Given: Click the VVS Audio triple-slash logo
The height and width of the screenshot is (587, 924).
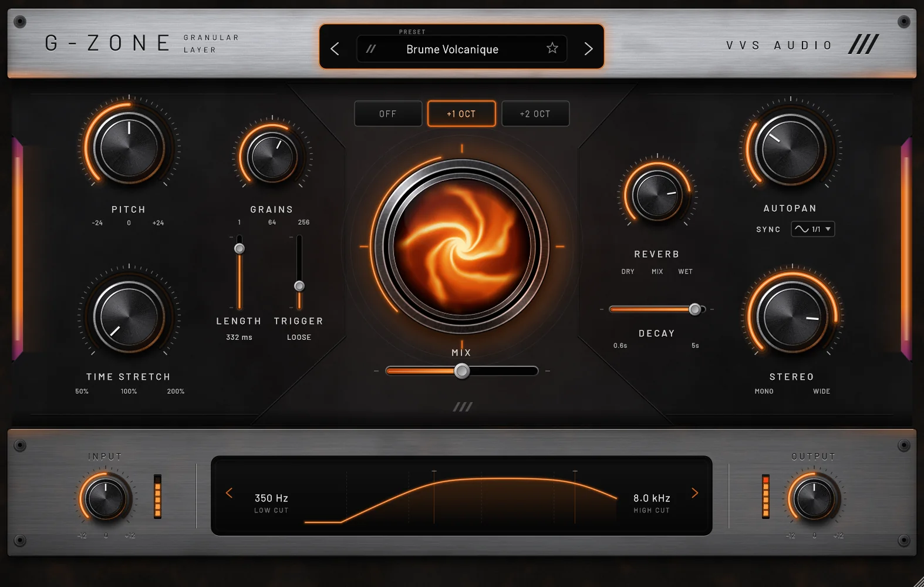Looking at the screenshot, I should 864,44.
